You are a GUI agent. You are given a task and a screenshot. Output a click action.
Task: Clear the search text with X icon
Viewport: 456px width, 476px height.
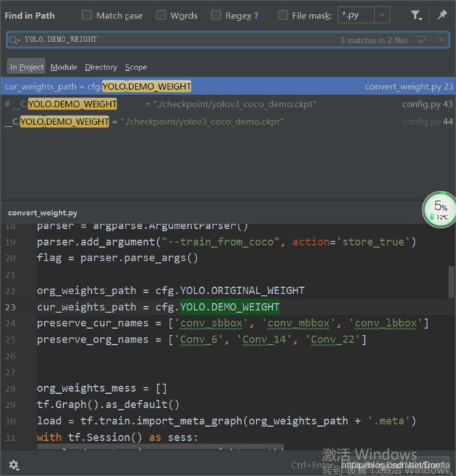[441, 40]
